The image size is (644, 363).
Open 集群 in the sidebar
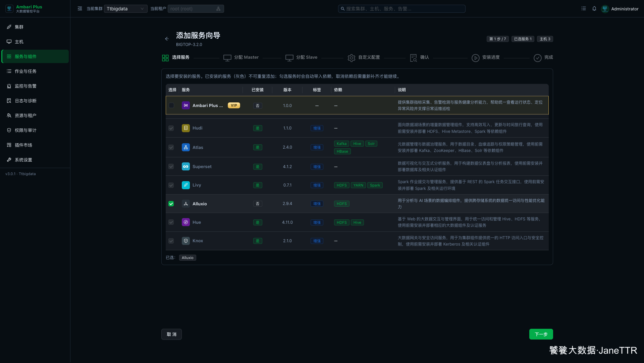[35, 27]
